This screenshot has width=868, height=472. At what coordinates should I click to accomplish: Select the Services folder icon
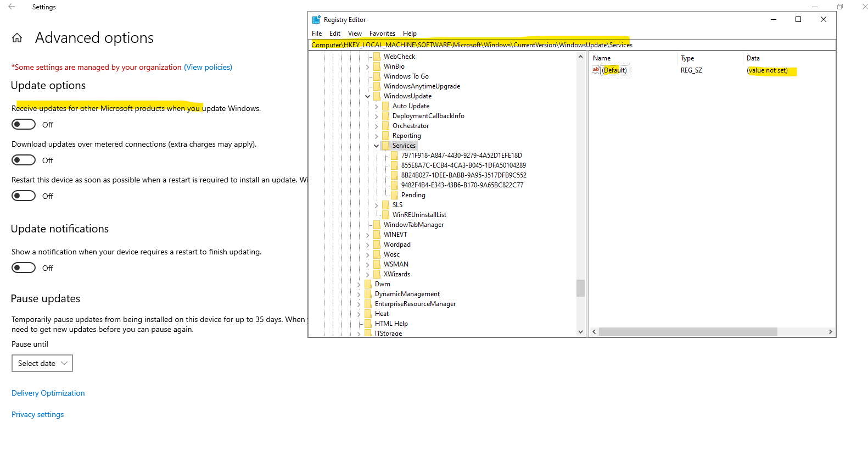[x=385, y=146]
